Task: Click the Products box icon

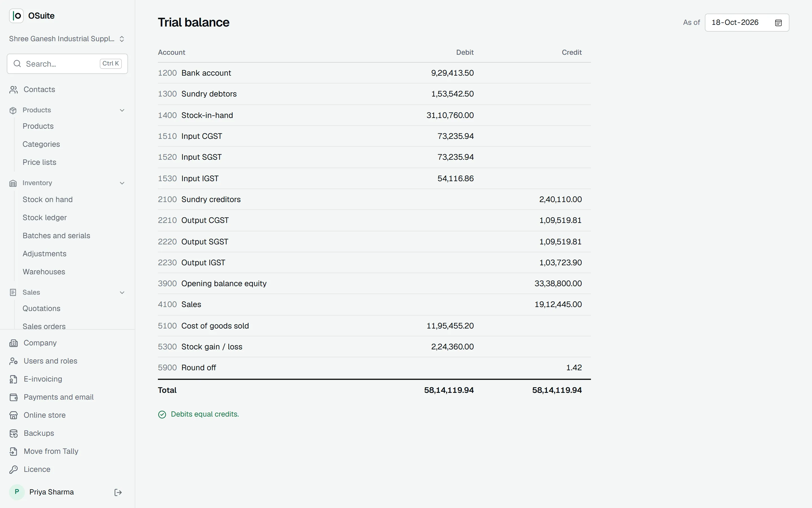Action: click(x=13, y=110)
